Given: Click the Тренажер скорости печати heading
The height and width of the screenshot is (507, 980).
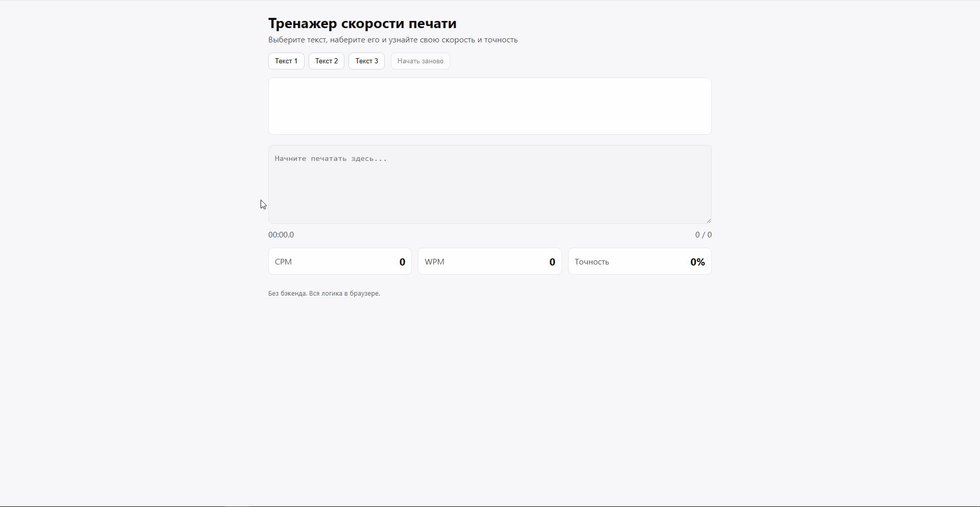Looking at the screenshot, I should (x=362, y=23).
